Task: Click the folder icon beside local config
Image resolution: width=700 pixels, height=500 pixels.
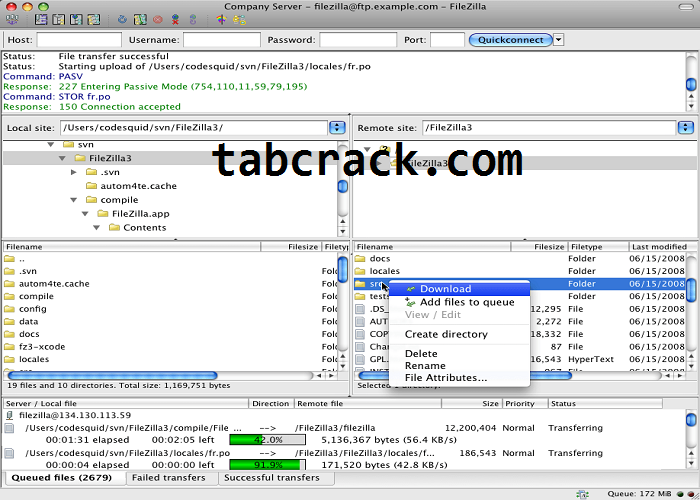Action: click(x=9, y=309)
